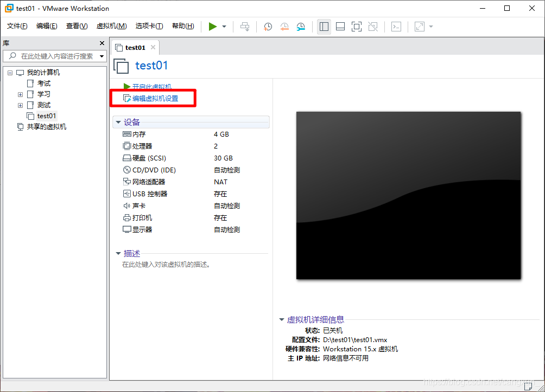Image resolution: width=545 pixels, height=392 pixels.
Task: Open the 选项卡(T) menu
Action: click(149, 26)
